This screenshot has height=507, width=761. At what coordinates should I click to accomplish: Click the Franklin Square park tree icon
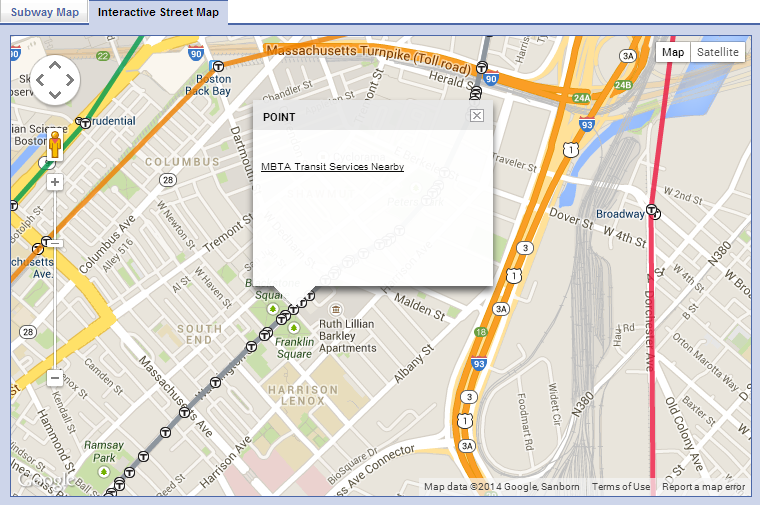coord(293,328)
